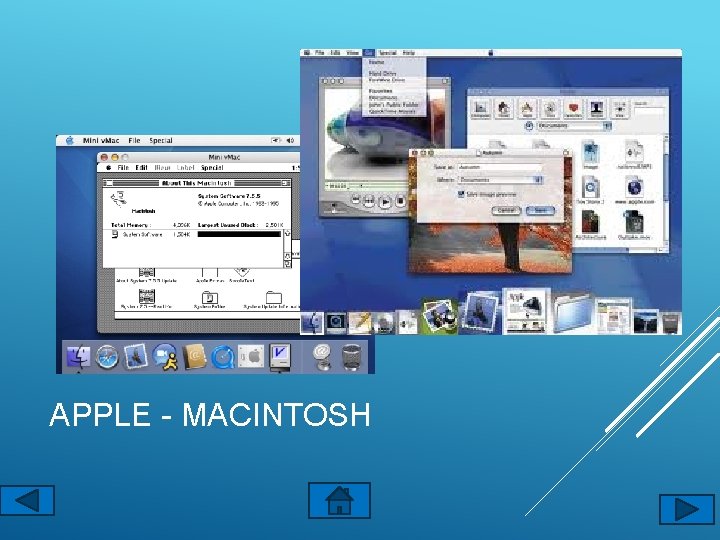Close the About This Macintosh window
Screen dimensions: 720x540
click(108, 183)
